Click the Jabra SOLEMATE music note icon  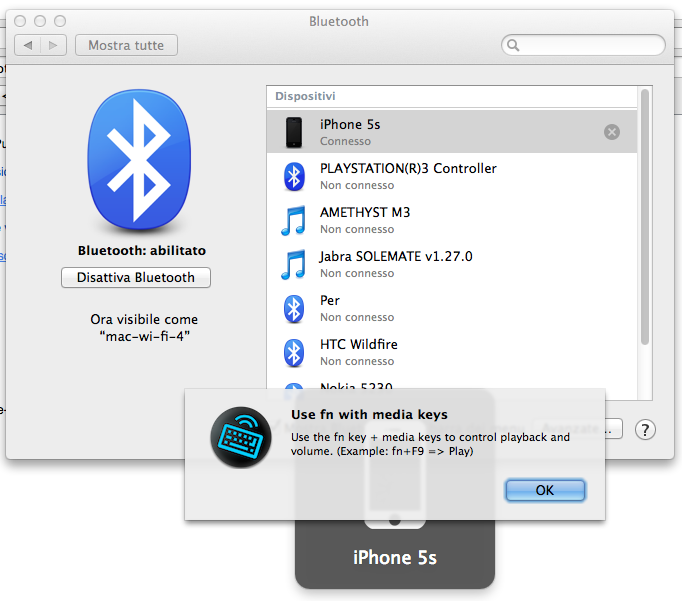(x=293, y=264)
